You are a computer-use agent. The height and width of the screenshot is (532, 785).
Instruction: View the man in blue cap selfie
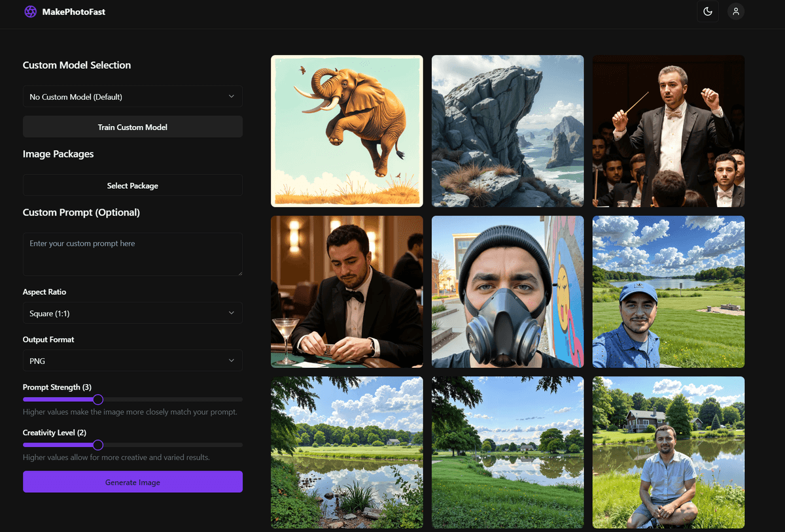[x=668, y=291]
